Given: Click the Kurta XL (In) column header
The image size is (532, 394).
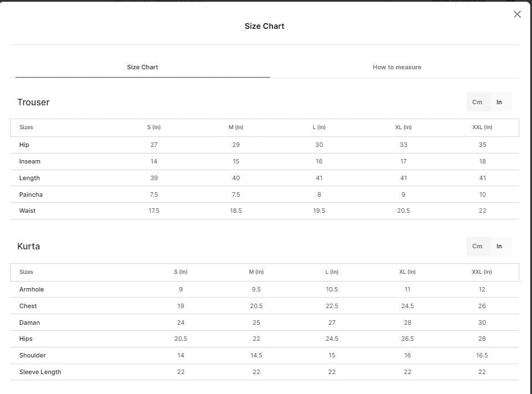Looking at the screenshot, I should tap(407, 272).
